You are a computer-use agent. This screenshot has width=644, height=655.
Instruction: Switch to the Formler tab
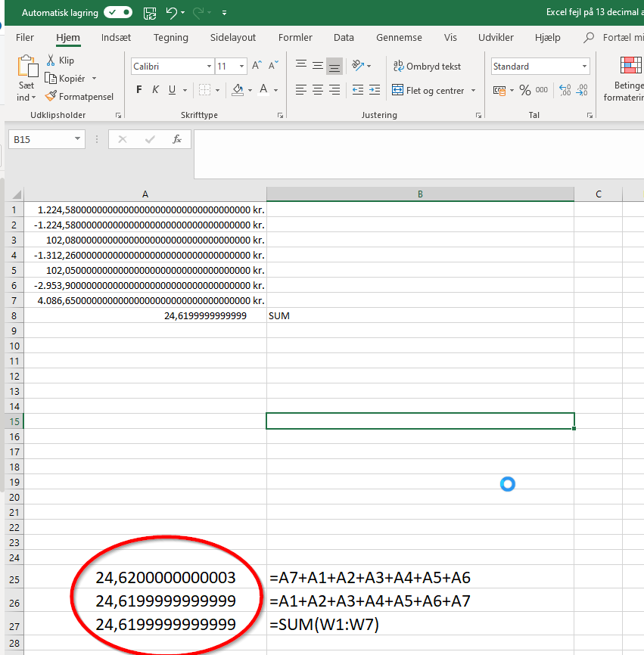pos(295,38)
